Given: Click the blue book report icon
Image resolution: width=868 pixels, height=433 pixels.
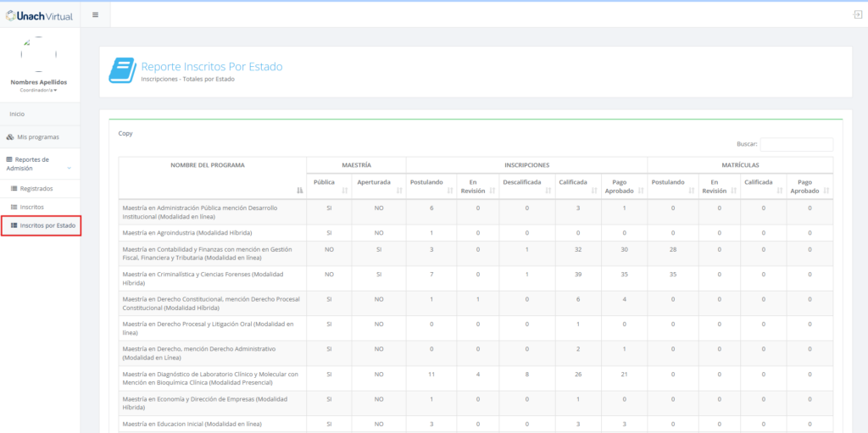Looking at the screenshot, I should pyautogui.click(x=122, y=71).
